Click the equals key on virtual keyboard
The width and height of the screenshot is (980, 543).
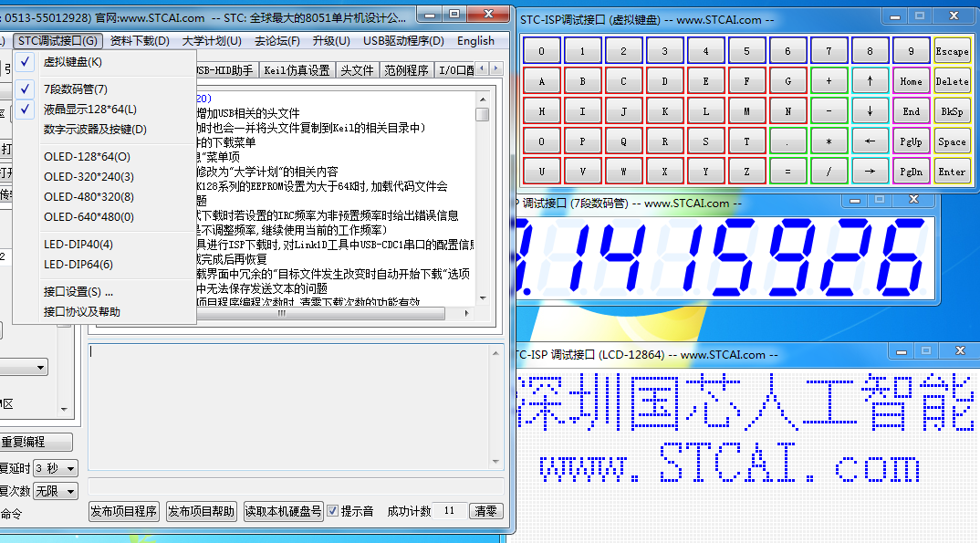point(787,172)
